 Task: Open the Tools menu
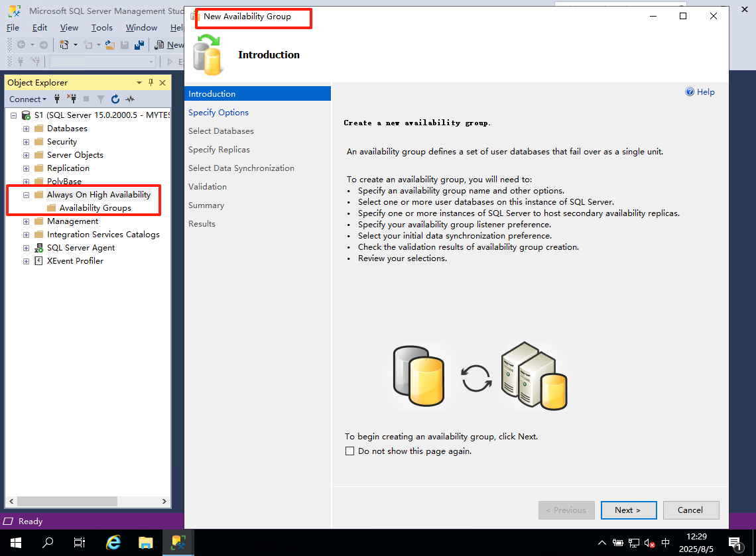click(102, 27)
